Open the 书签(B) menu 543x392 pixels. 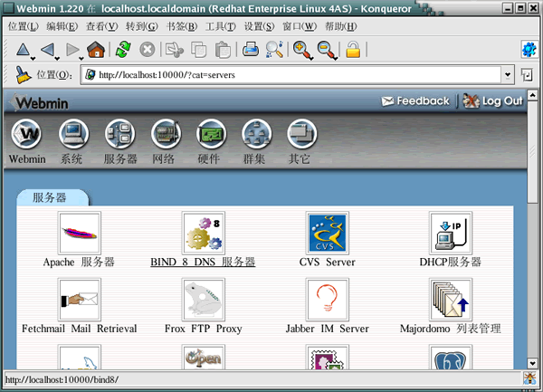click(182, 26)
